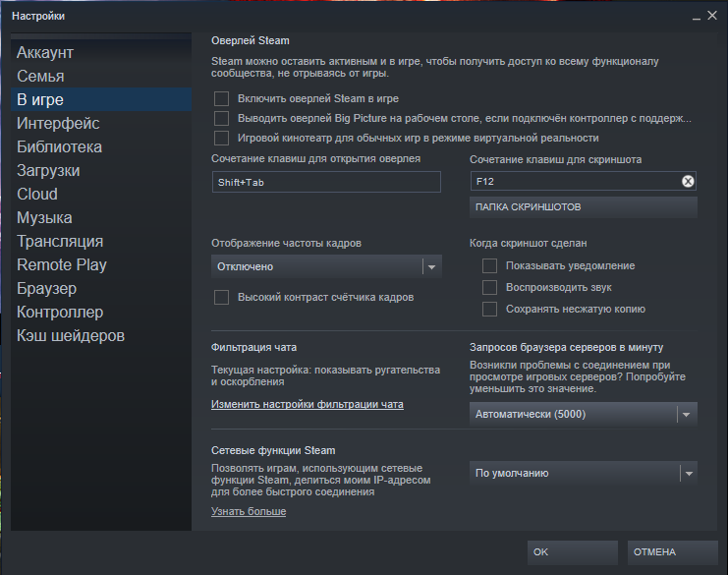The height and width of the screenshot is (575, 728).
Task: Go to the Контроллер section
Action: tap(101, 313)
